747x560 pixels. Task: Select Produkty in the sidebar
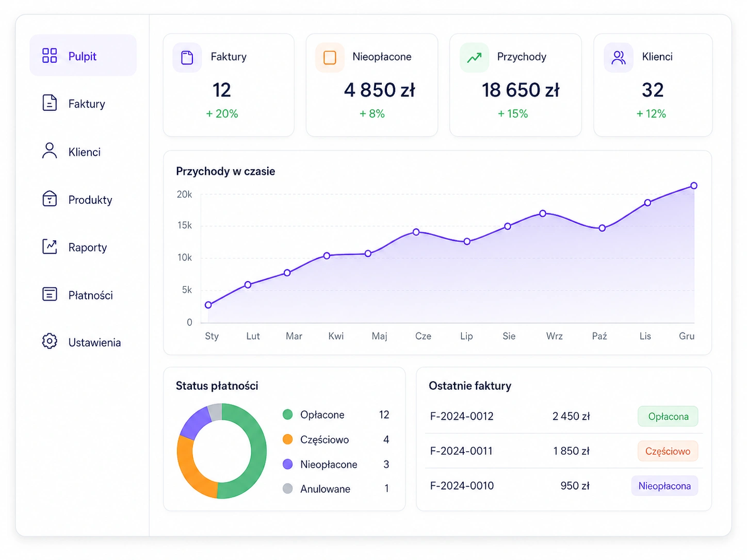[x=83, y=200]
